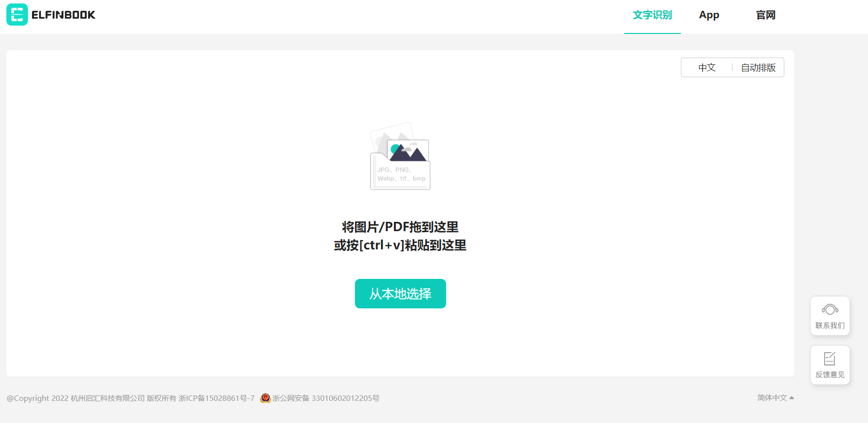Switch to the 文字识别 tab
Screen dimensions: 868x423
[x=652, y=15]
